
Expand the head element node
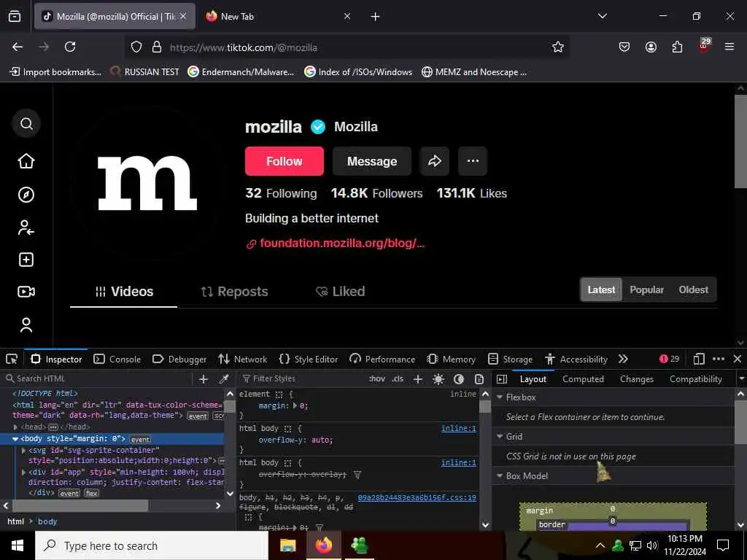16,427
